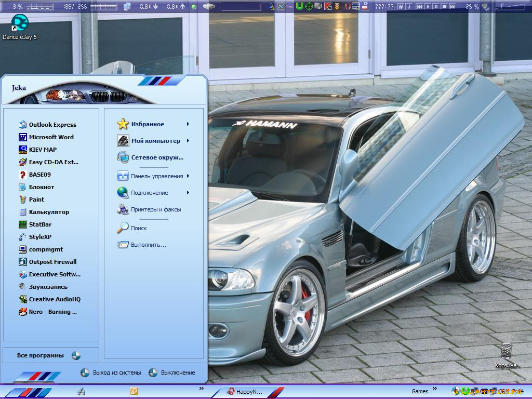Expand the Подключение submenu arrow
The image size is (532, 399).
[x=188, y=193]
